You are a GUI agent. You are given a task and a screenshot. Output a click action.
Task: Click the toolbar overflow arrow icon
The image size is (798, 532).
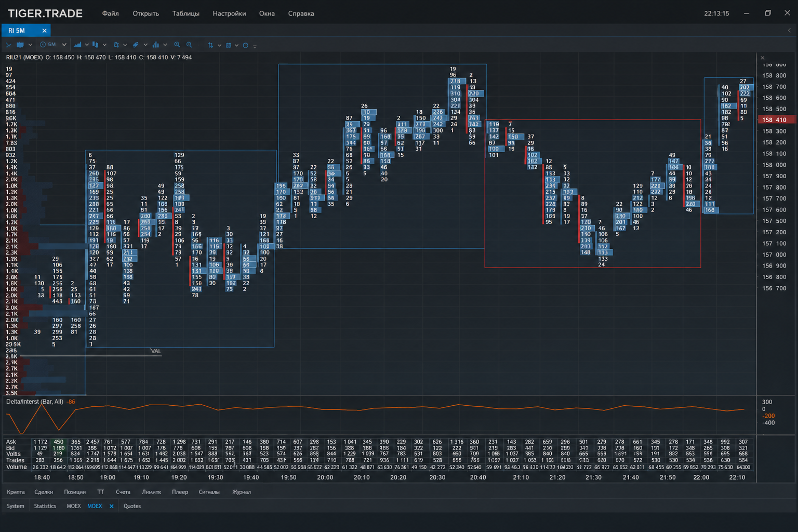click(255, 46)
